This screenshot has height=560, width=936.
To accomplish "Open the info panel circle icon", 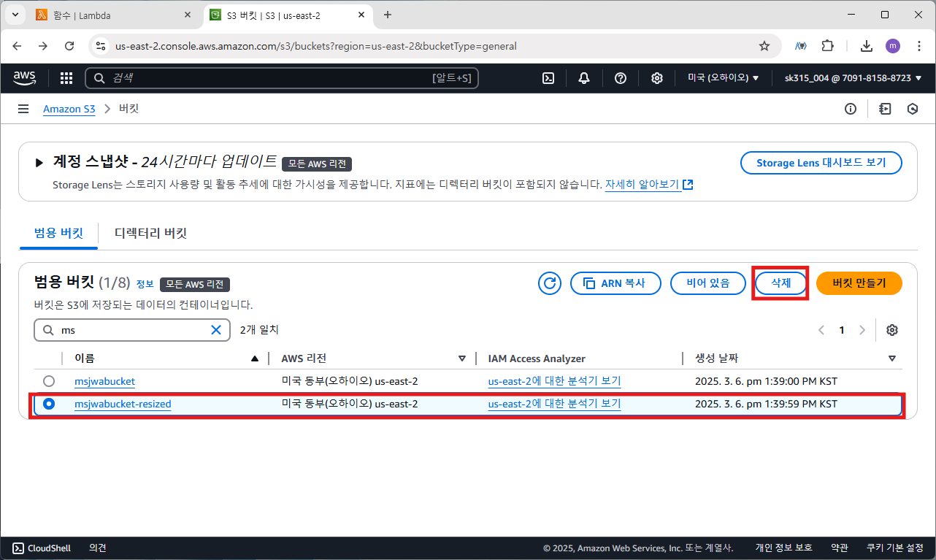I will pos(850,109).
